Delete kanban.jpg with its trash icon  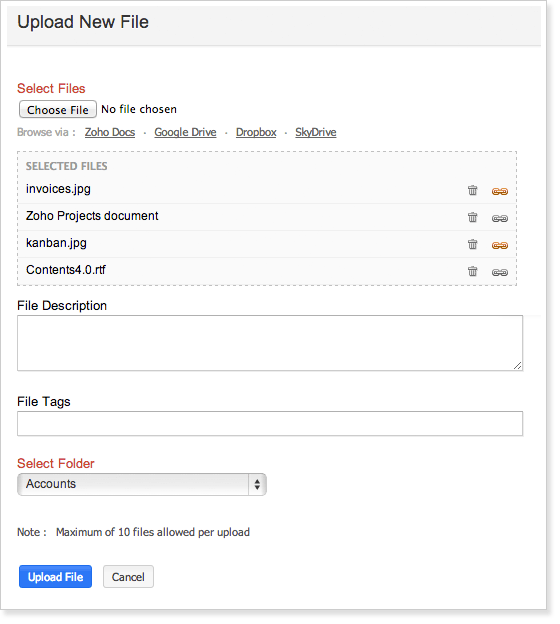tap(472, 244)
